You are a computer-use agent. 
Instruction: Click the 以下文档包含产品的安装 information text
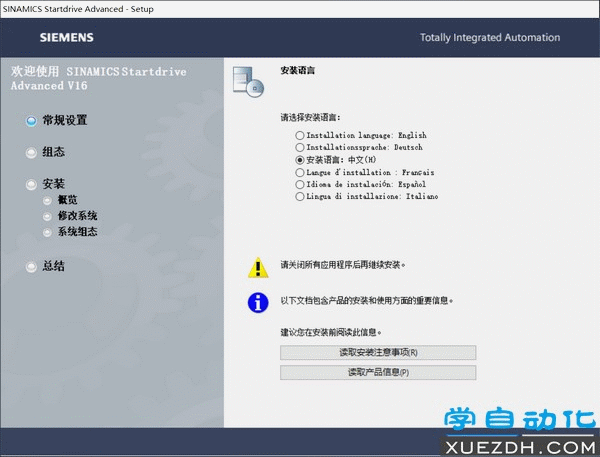[x=367, y=300]
